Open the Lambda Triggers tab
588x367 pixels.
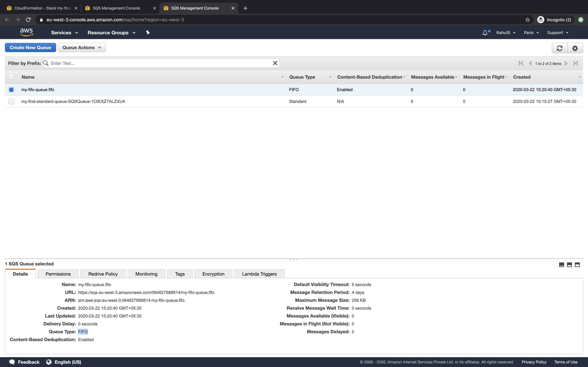(259, 274)
